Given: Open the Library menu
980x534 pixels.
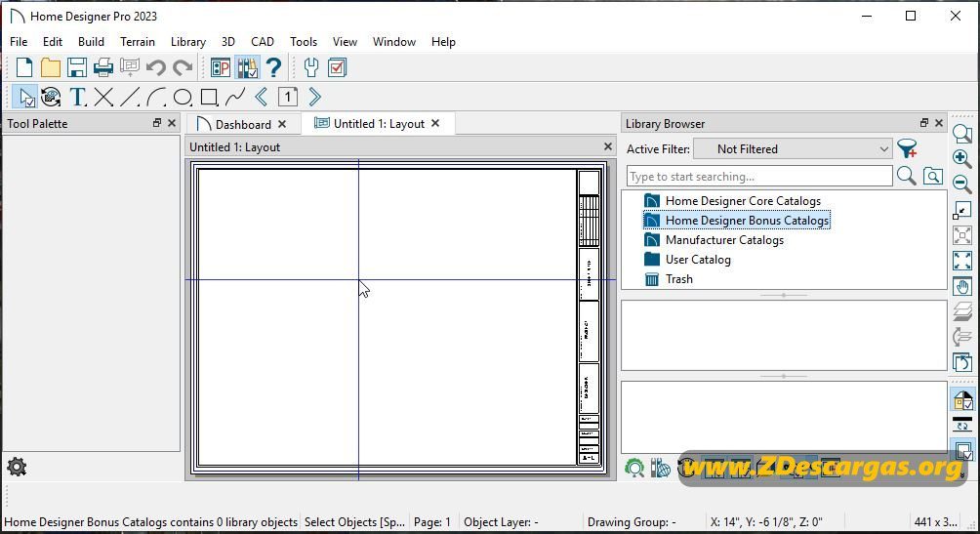Looking at the screenshot, I should pos(188,41).
